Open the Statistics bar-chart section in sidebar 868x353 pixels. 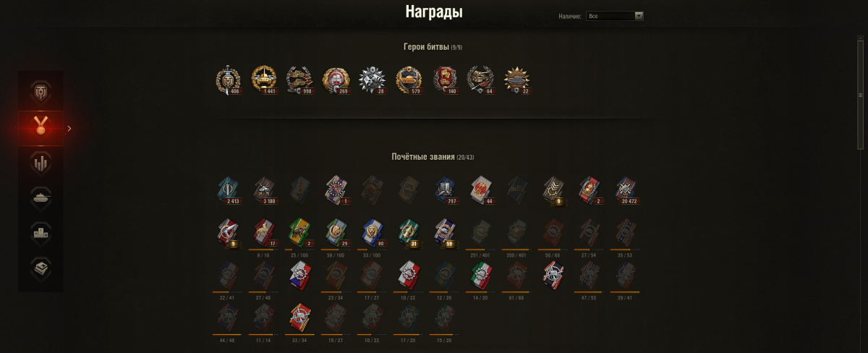tap(41, 163)
